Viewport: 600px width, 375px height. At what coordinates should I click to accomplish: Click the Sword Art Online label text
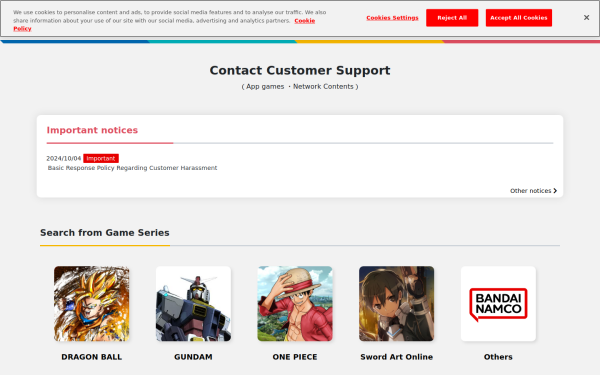click(396, 357)
